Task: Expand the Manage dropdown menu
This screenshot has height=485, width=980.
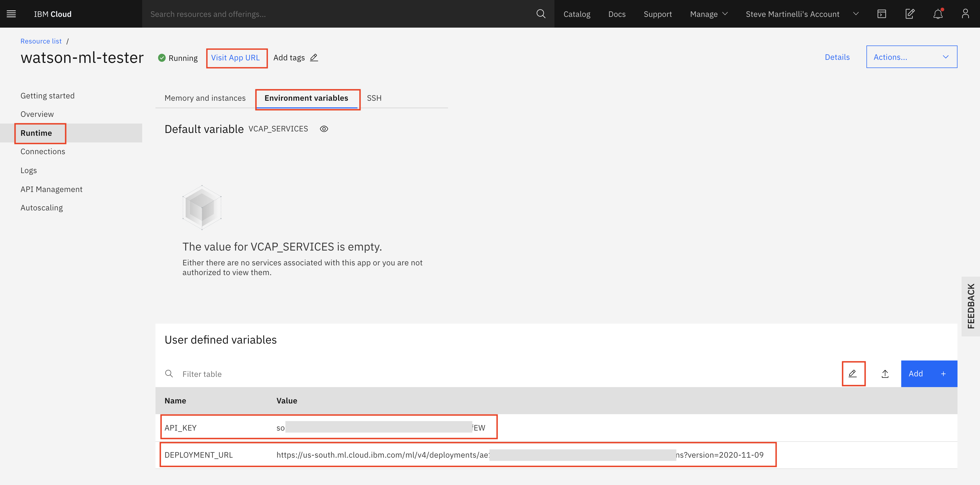Action: 709,14
